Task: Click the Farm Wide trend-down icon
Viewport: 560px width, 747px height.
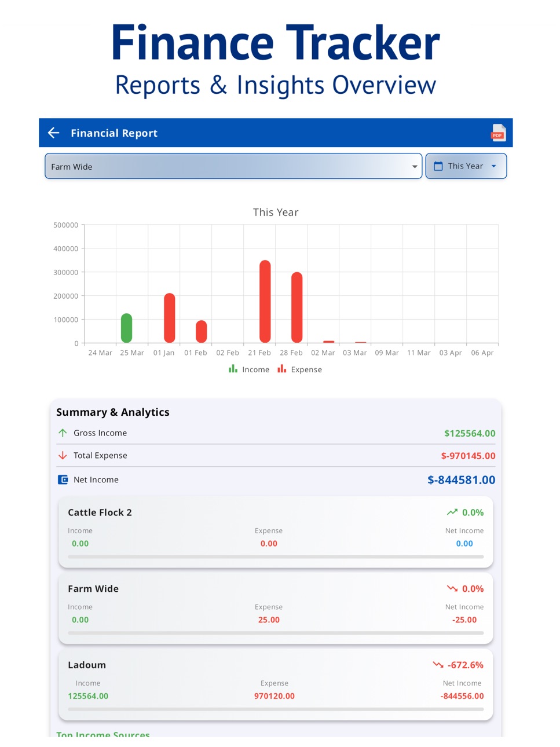Action: [x=452, y=588]
